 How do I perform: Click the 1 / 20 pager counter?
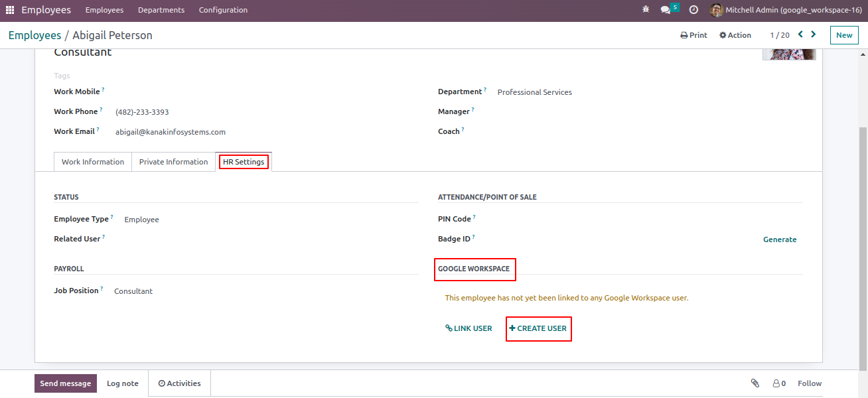(780, 35)
